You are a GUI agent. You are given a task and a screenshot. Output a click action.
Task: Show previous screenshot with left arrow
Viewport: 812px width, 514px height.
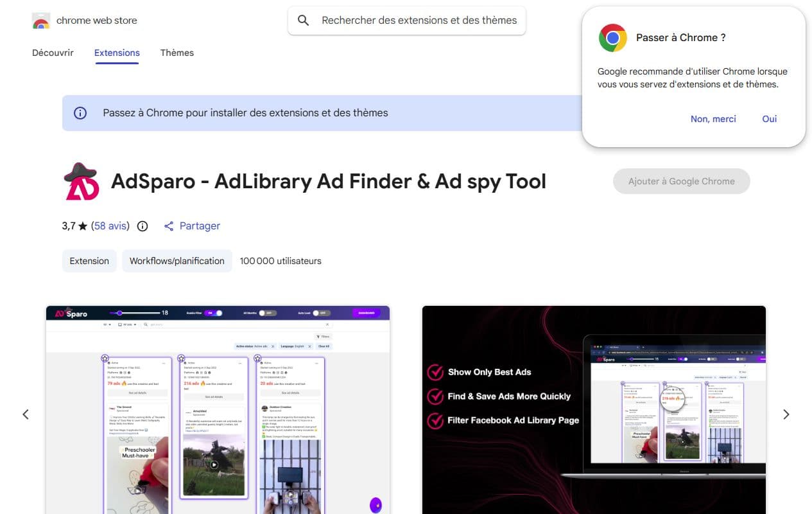click(x=26, y=414)
